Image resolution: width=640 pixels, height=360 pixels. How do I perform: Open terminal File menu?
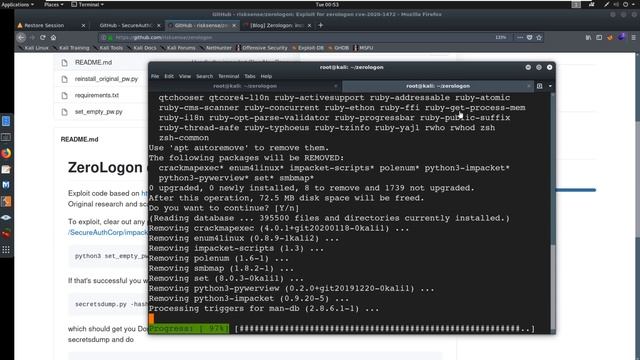tap(155, 76)
